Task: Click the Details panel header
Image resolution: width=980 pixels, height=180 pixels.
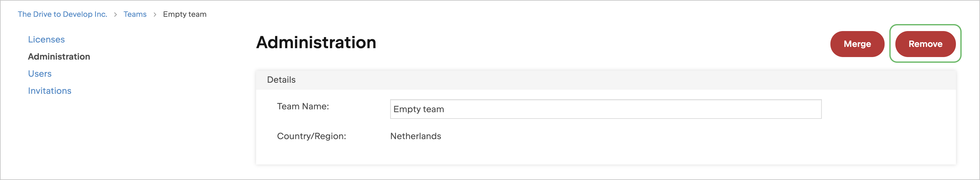Action: [x=281, y=80]
